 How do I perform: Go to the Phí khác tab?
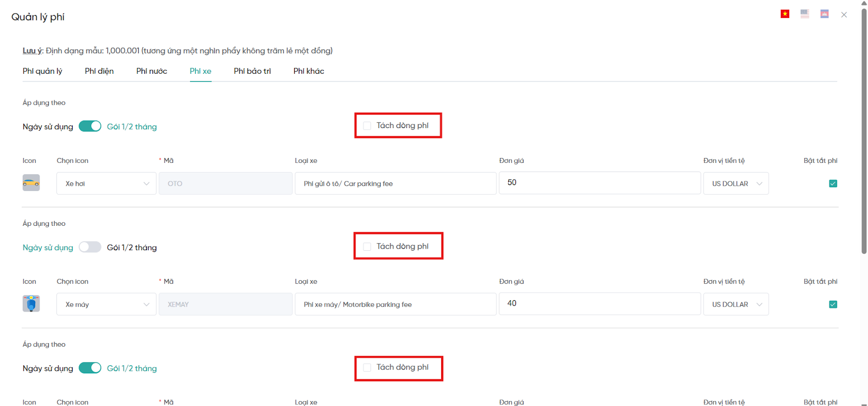(309, 71)
